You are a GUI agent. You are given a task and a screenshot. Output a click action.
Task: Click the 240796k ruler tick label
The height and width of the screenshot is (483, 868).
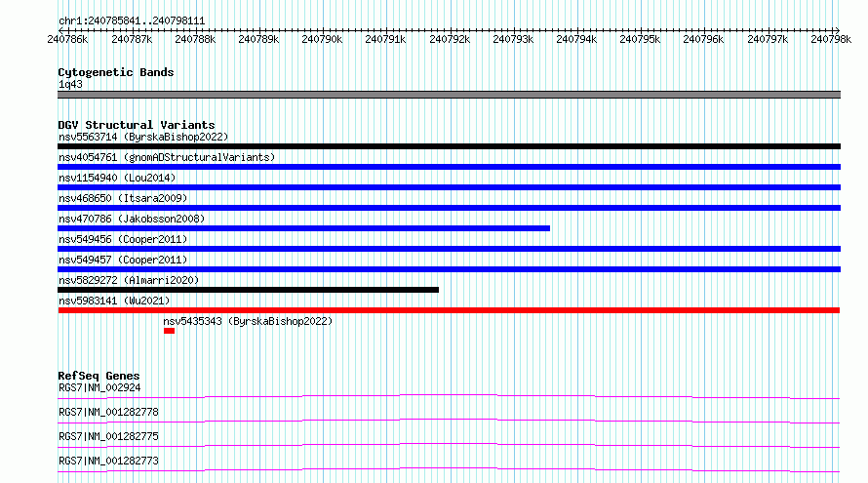coord(703,39)
